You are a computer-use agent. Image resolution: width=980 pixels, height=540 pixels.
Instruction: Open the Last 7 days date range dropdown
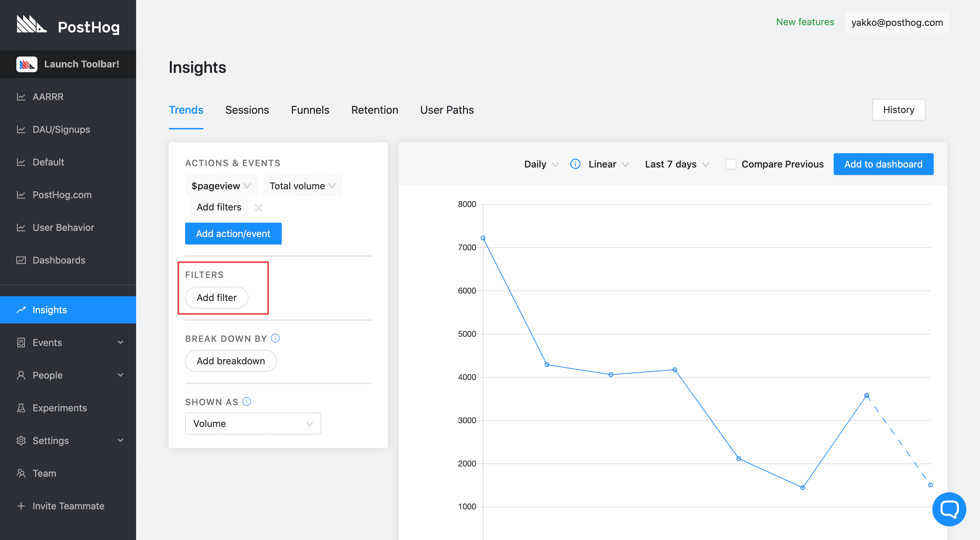coord(677,164)
